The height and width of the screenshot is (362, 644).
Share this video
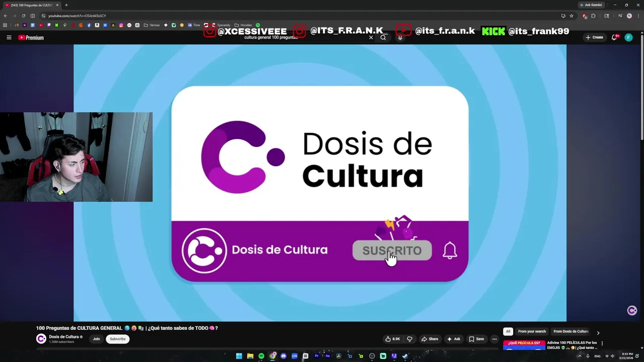click(430, 339)
